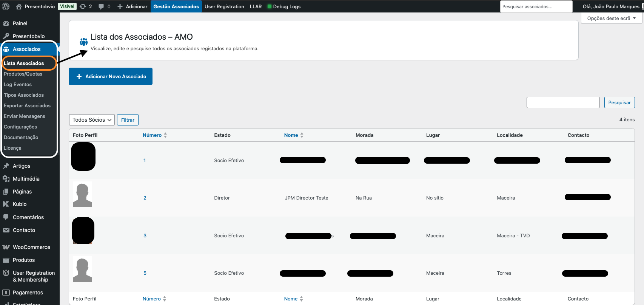This screenshot has height=305, width=644.
Task: Expand Opções deste ecrã panel
Action: pyautogui.click(x=612, y=18)
